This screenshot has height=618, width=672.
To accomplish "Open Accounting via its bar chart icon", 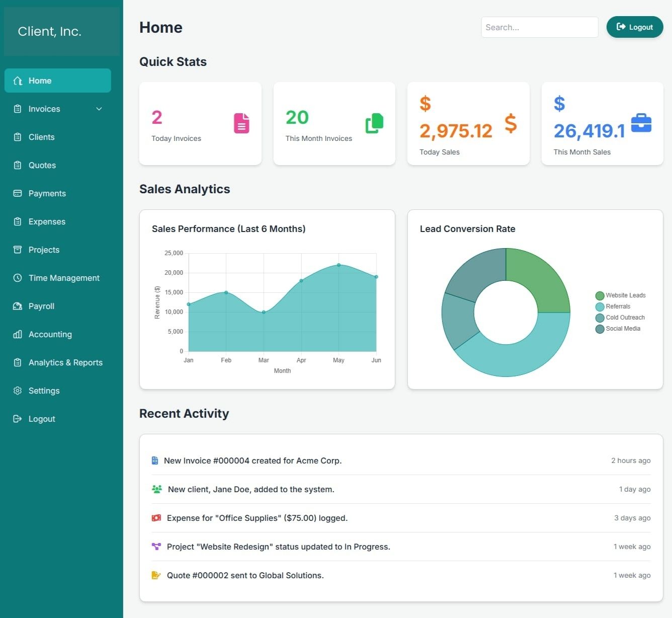I will pos(18,334).
